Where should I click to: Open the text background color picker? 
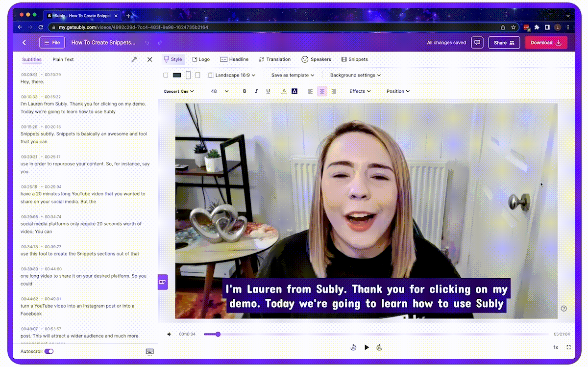pos(294,91)
